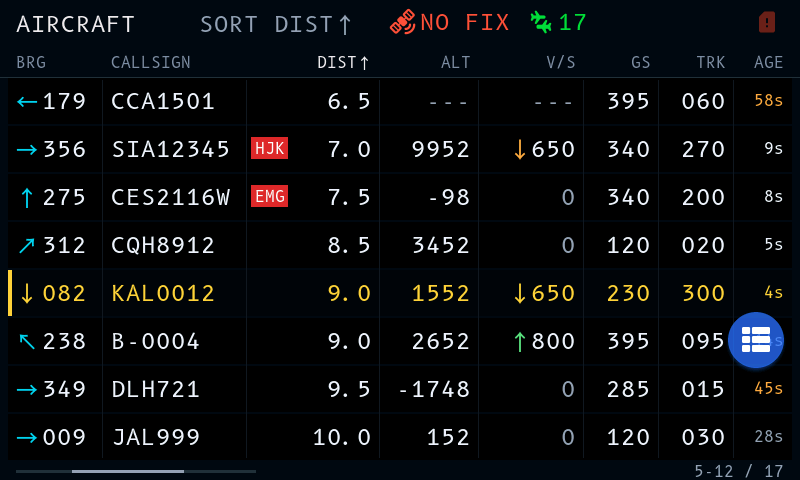Viewport: 800px width, 480px height.
Task: Click track 300 in KAL0012 row
Action: [703, 293]
